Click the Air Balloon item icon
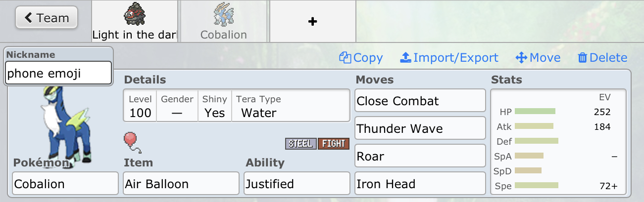Image resolution: width=644 pixels, height=202 pixels. [x=131, y=142]
